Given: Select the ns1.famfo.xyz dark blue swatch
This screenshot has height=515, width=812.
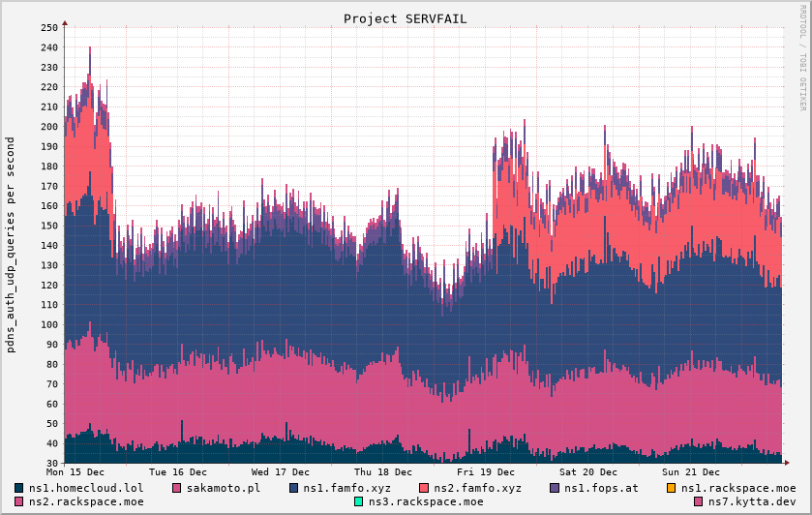Looking at the screenshot, I should (x=294, y=488).
